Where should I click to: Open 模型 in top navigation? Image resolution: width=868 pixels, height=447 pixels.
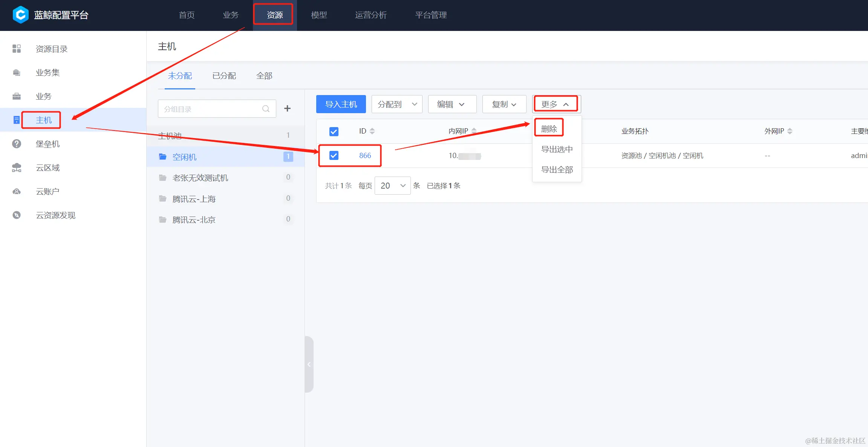pyautogui.click(x=319, y=15)
